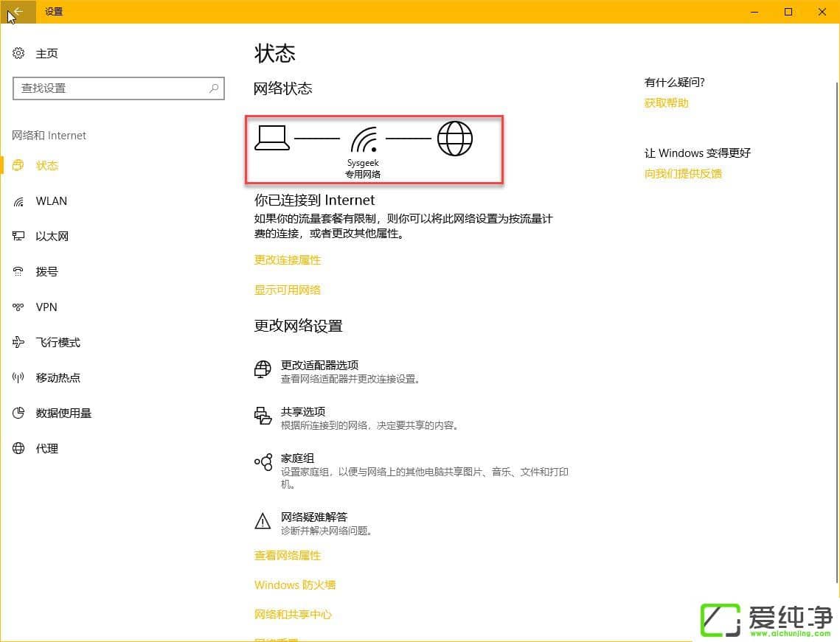The height and width of the screenshot is (642, 840).
Task: Open 移动热点 (Mobile hotspot) settings
Action: point(58,377)
